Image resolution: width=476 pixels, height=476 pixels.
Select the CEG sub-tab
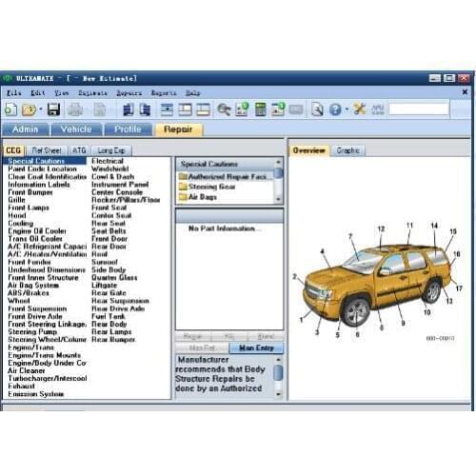pos(13,150)
